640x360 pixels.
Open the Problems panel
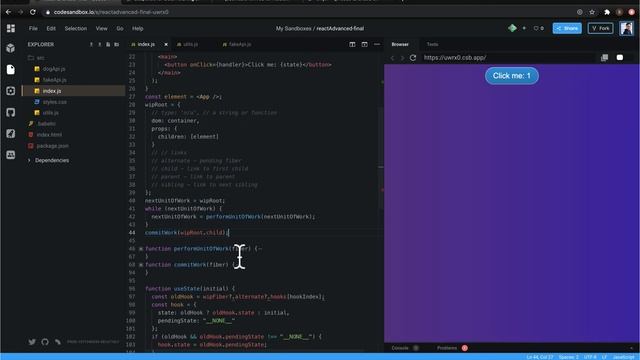pos(447,348)
